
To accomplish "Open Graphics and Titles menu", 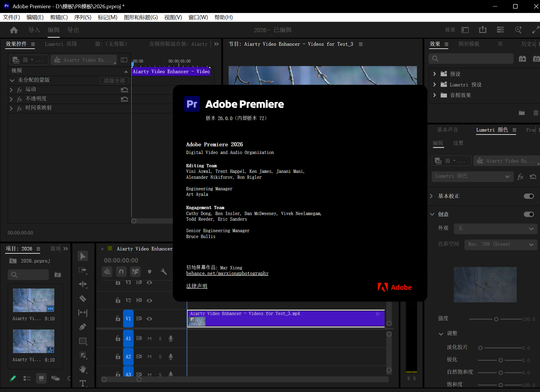I will pos(141,17).
